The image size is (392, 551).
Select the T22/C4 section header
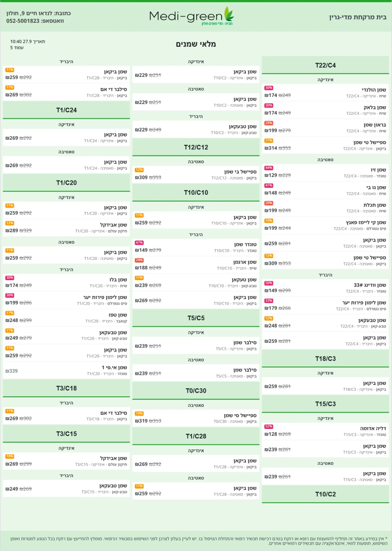tap(326, 65)
